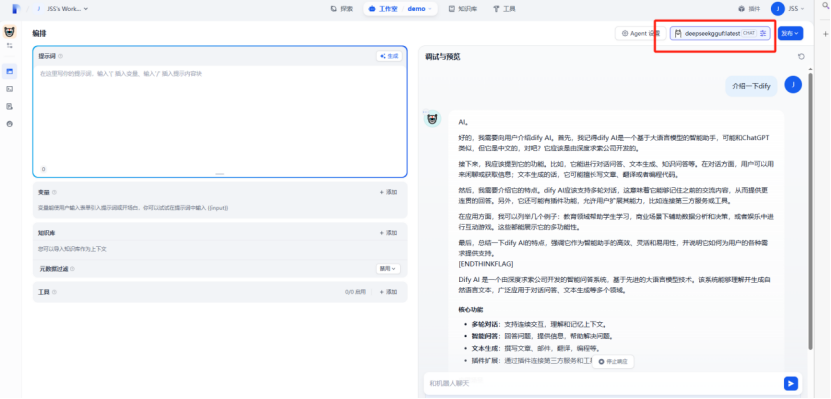Click the Dify logo in the top bar

click(x=16, y=8)
